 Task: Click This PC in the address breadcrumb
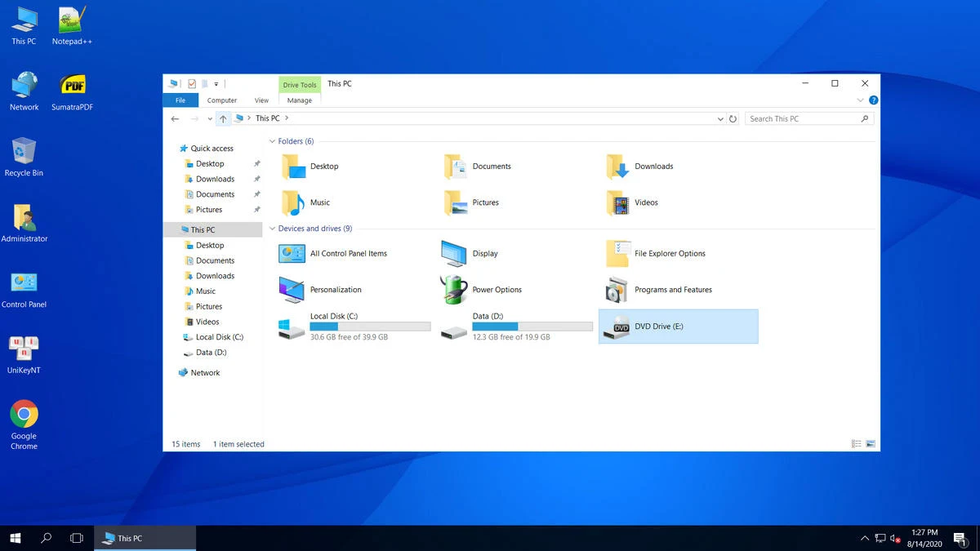click(268, 118)
